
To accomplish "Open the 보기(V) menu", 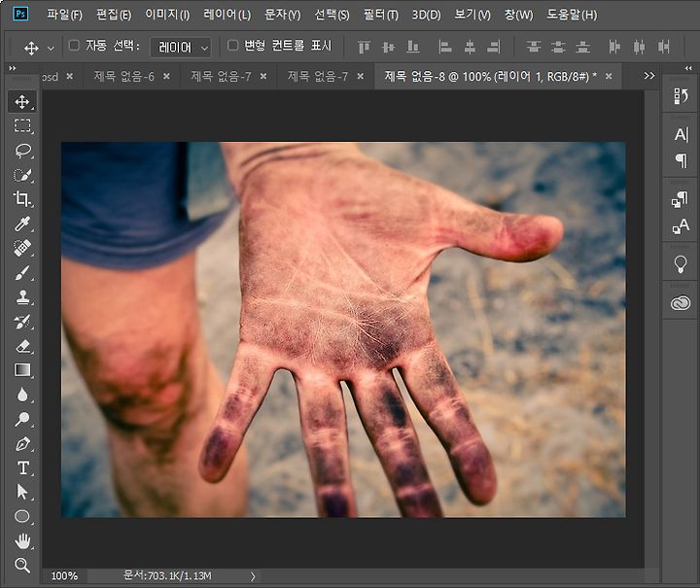I will click(x=472, y=15).
